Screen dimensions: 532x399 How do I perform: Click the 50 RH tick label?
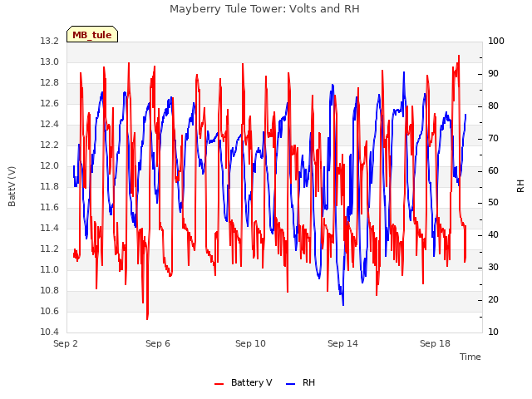493,203
